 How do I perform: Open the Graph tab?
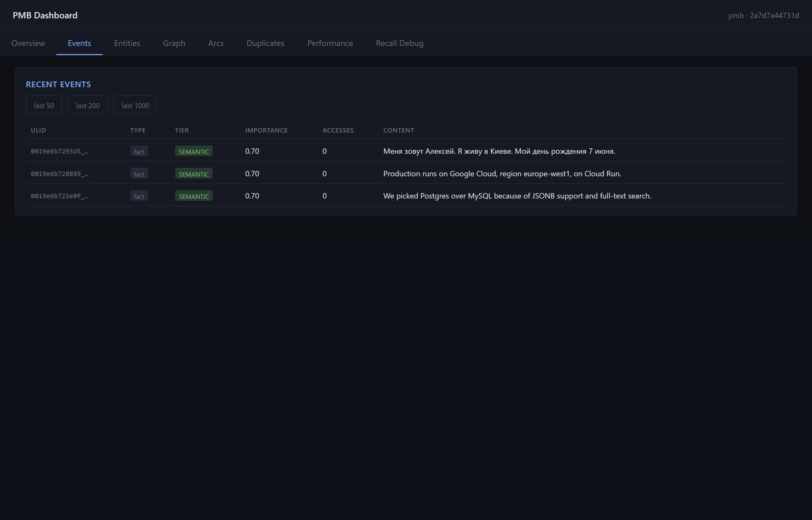click(174, 43)
